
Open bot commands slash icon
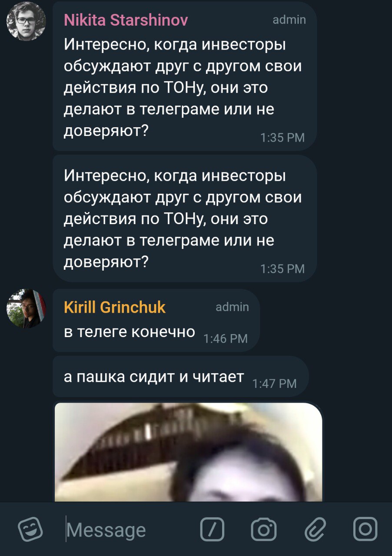coord(212,530)
